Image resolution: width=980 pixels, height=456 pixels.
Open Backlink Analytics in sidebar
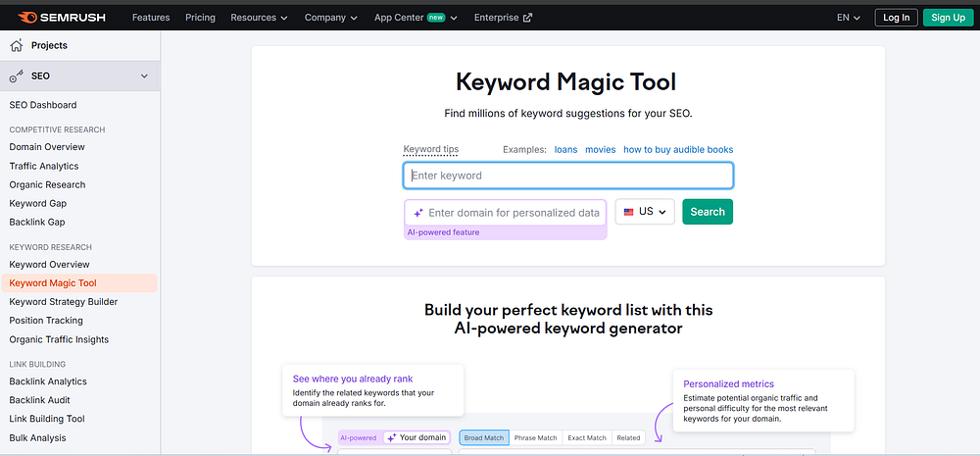pos(48,381)
